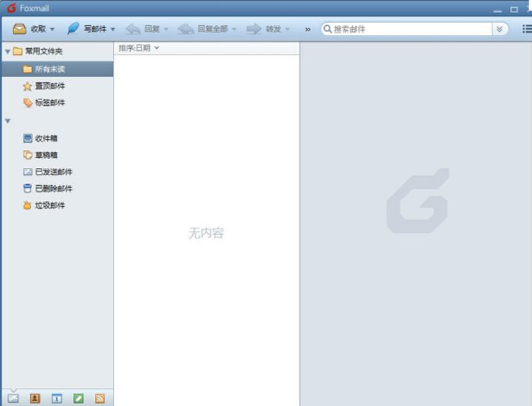Click the 写邮件 compose feather icon
Viewport: 532px width, 406px height.
73,29
